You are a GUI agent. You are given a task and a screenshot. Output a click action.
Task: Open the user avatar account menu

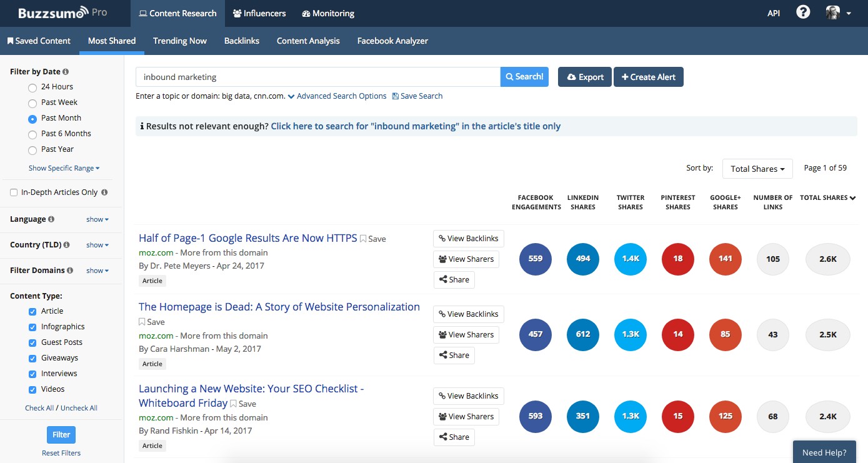tap(839, 12)
